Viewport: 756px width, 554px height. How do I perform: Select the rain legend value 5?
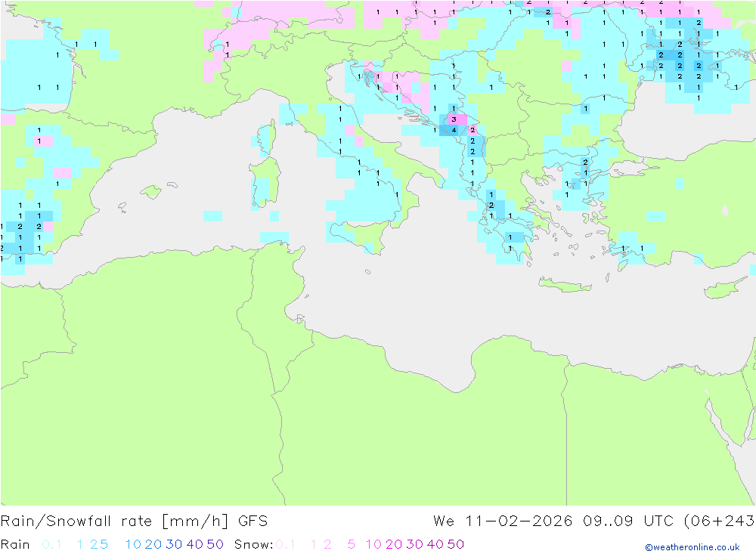click(x=104, y=544)
